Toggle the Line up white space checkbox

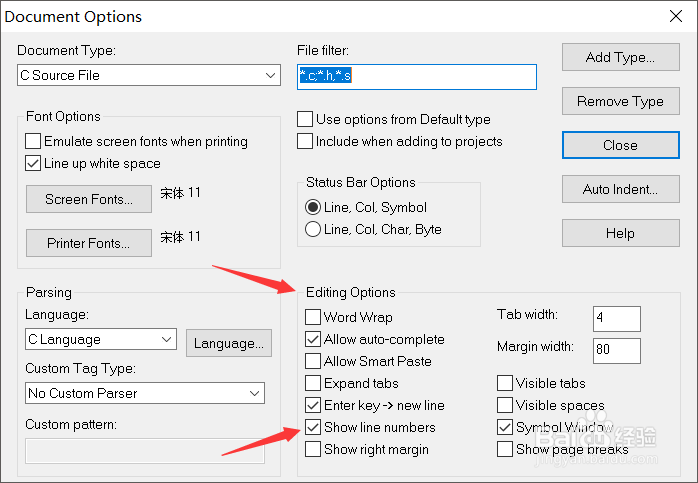[x=34, y=164]
